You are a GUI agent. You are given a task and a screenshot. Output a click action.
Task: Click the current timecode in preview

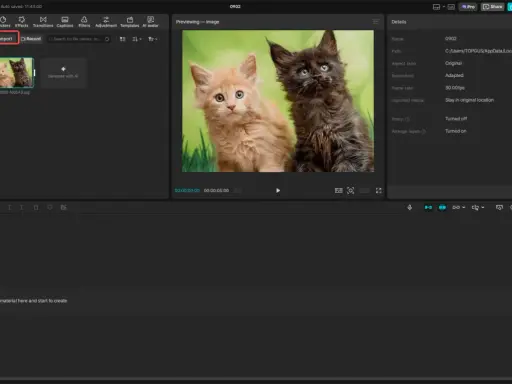tap(187, 190)
